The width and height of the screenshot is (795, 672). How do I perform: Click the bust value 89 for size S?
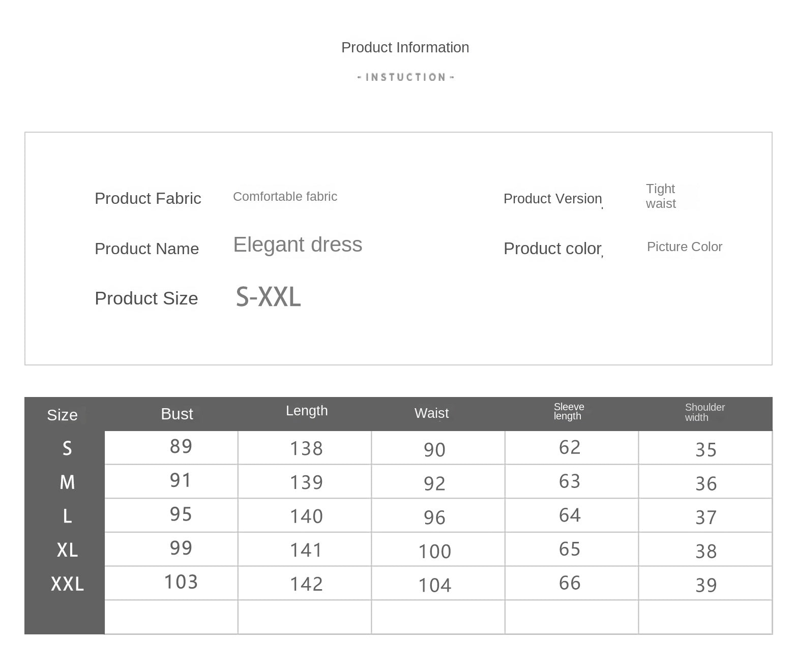point(181,446)
